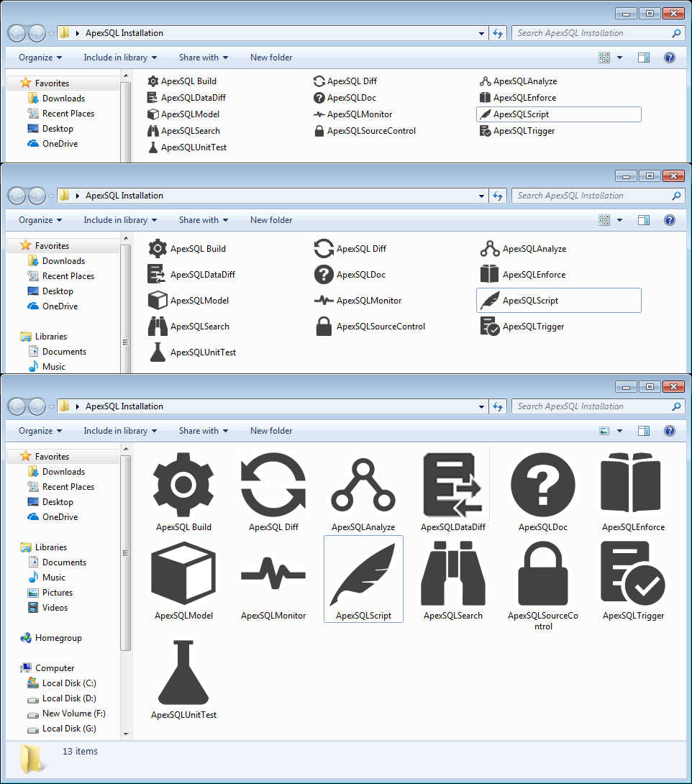Select the large ApexSQLUnitTest flask icon

pyautogui.click(x=183, y=673)
